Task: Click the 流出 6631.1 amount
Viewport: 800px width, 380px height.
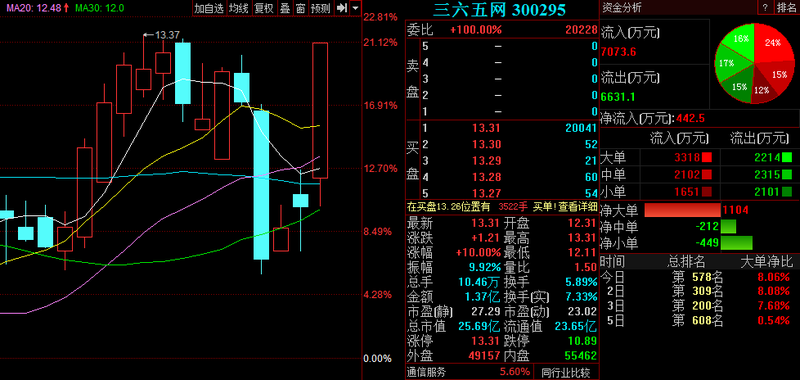Action: (618, 97)
